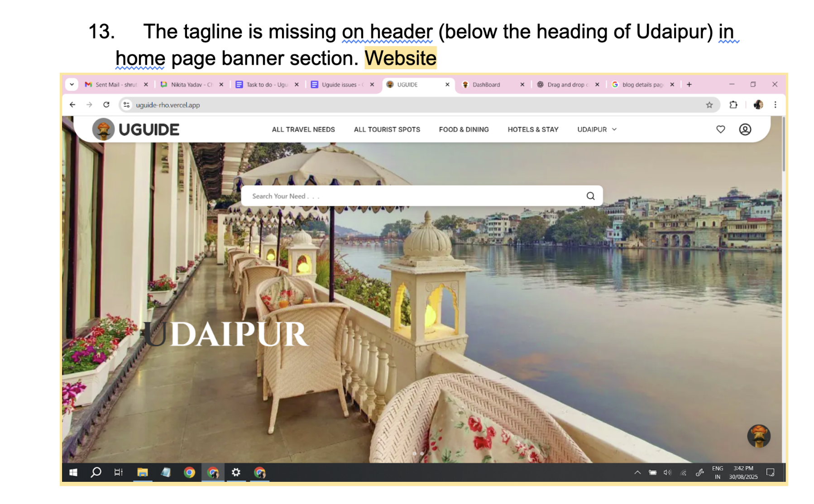
Task: Open Windows Start menu
Action: click(73, 472)
